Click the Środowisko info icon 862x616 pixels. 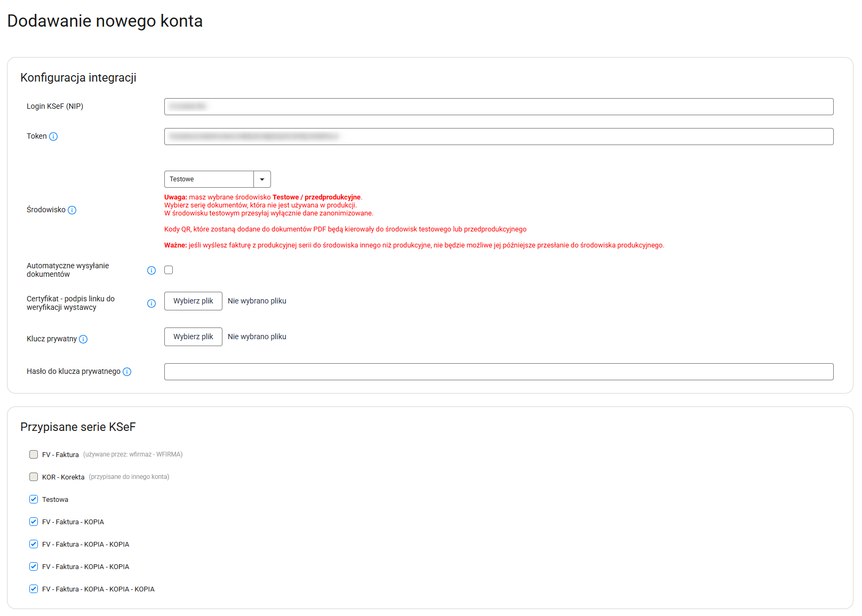72,210
